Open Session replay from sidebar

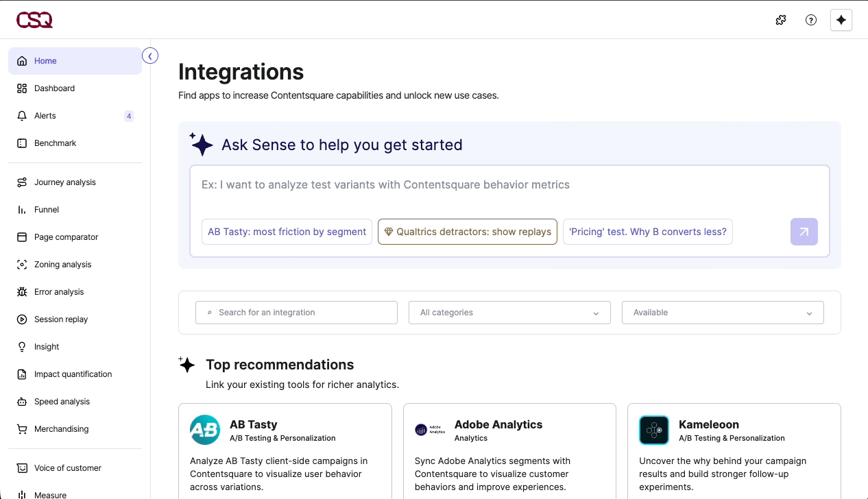[x=75, y=319]
